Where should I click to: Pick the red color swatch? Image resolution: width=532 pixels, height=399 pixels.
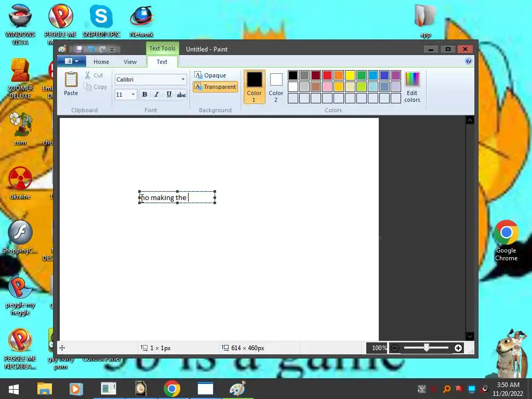tap(327, 75)
